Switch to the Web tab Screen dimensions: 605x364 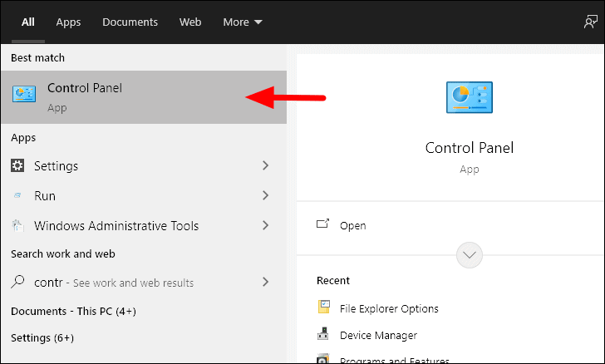[x=190, y=22]
